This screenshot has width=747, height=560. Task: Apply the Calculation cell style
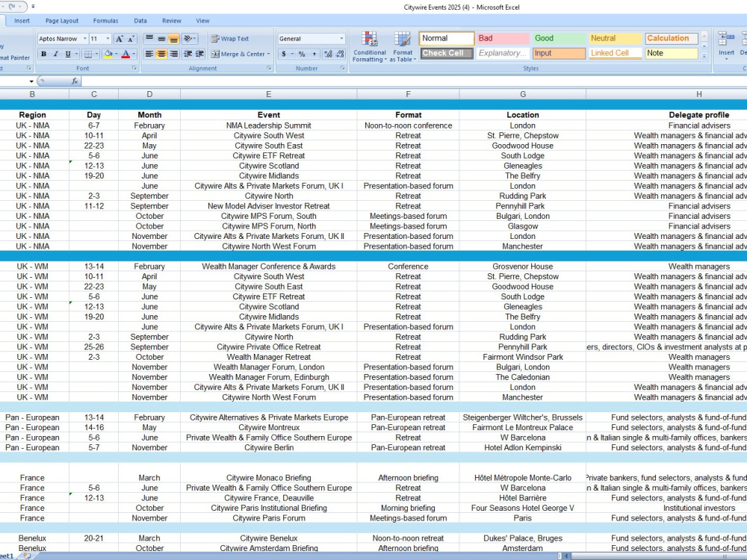[672, 39]
